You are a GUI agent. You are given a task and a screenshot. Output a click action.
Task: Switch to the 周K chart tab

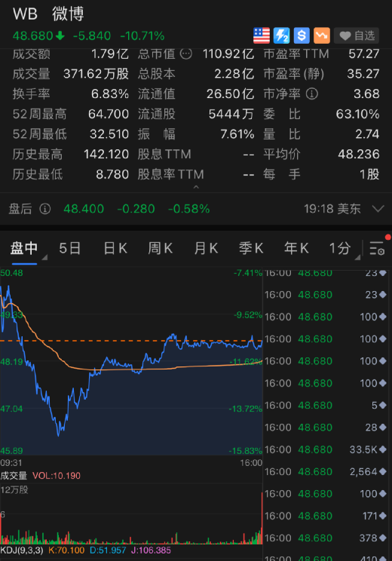coord(161,248)
